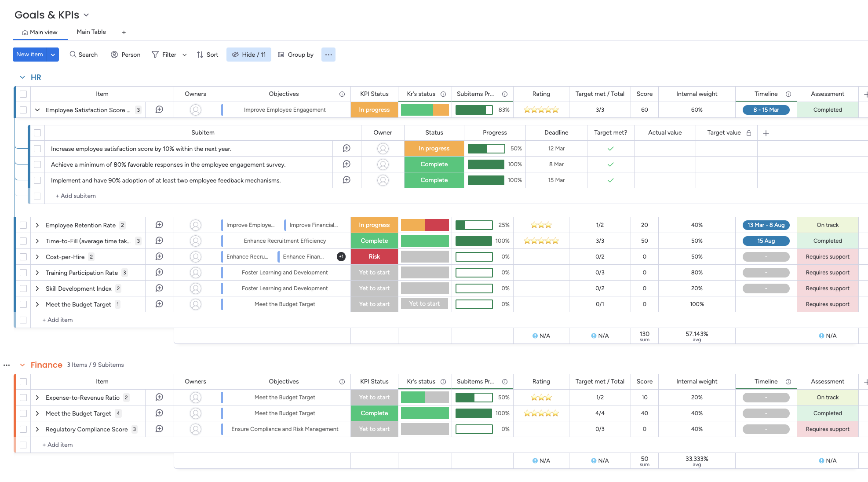
Task: Open the Main view tab
Action: click(40, 32)
